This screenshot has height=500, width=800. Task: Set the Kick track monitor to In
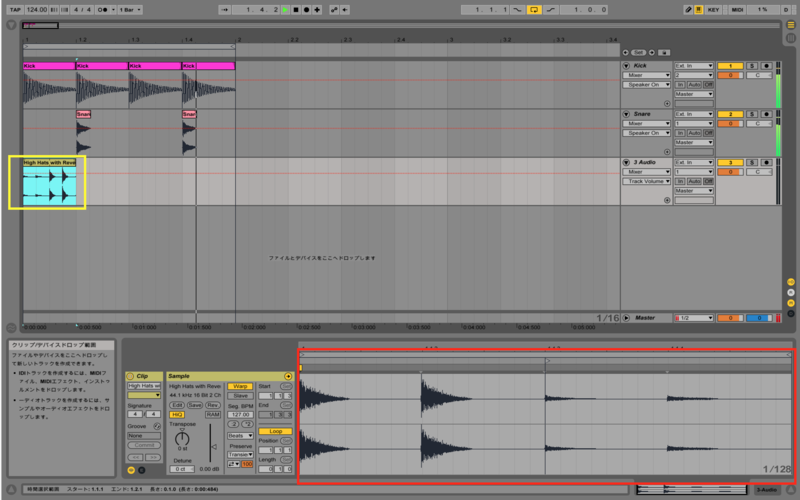point(680,85)
